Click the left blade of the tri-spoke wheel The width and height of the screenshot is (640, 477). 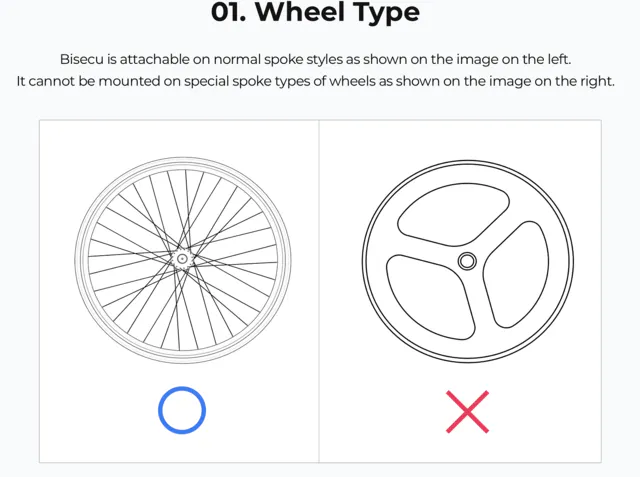coord(405,250)
